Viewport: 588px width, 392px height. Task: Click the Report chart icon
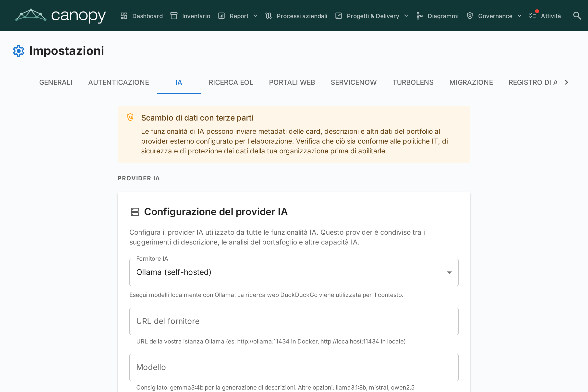pyautogui.click(x=221, y=16)
